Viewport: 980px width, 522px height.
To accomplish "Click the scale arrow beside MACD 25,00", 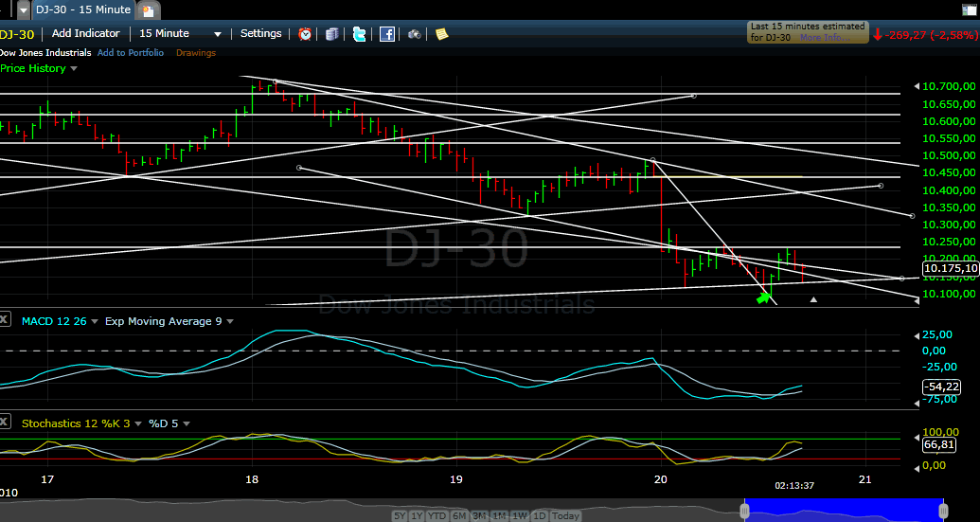I will (x=917, y=334).
